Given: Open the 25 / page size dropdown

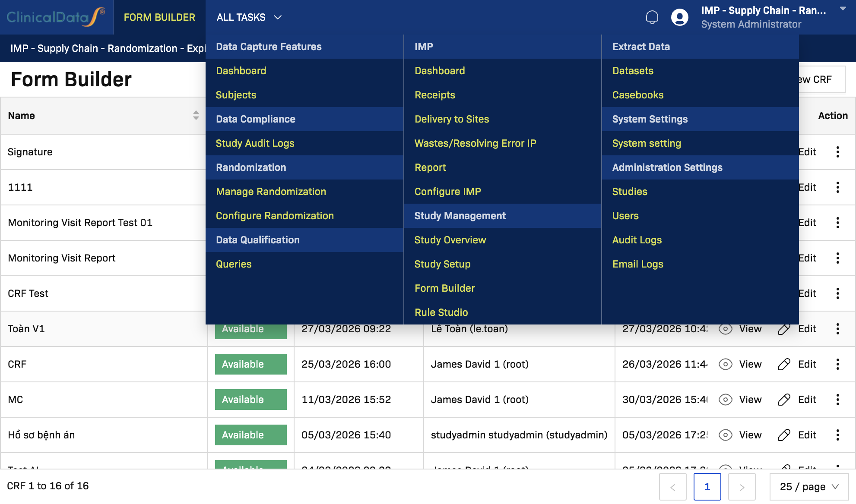Looking at the screenshot, I should [x=809, y=487].
